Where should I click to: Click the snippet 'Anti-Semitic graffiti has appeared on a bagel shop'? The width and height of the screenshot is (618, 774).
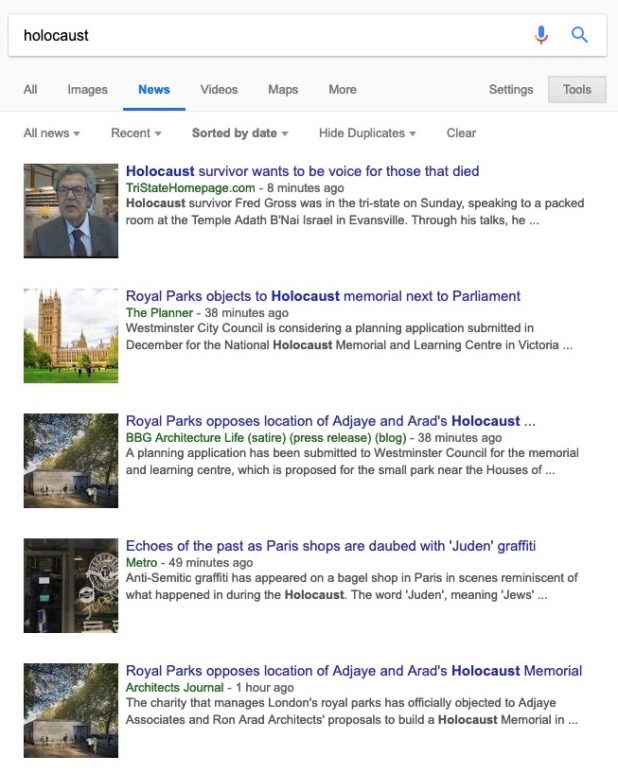click(x=351, y=586)
